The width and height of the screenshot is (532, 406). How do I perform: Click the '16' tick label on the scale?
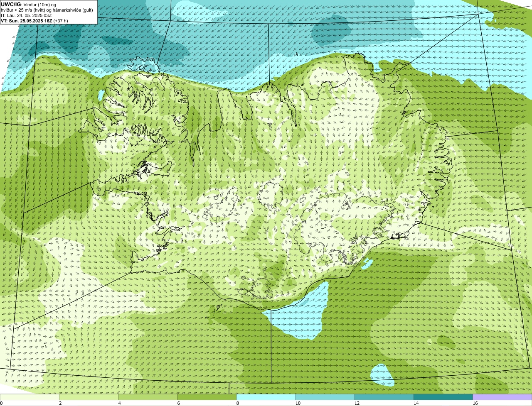tap(475, 403)
